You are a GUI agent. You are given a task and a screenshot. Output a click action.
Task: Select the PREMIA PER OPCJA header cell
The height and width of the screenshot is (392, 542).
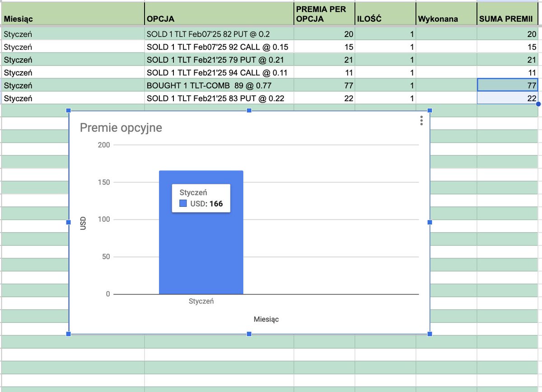tap(324, 14)
